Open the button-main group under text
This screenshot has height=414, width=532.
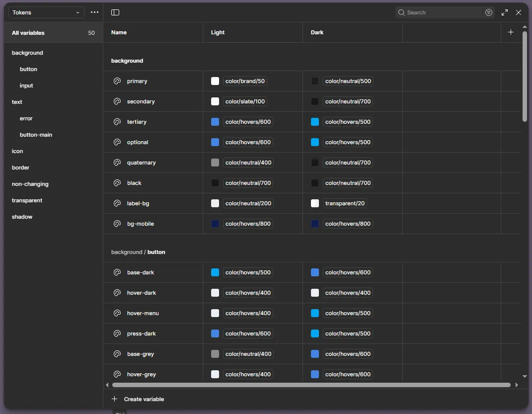pyautogui.click(x=36, y=135)
